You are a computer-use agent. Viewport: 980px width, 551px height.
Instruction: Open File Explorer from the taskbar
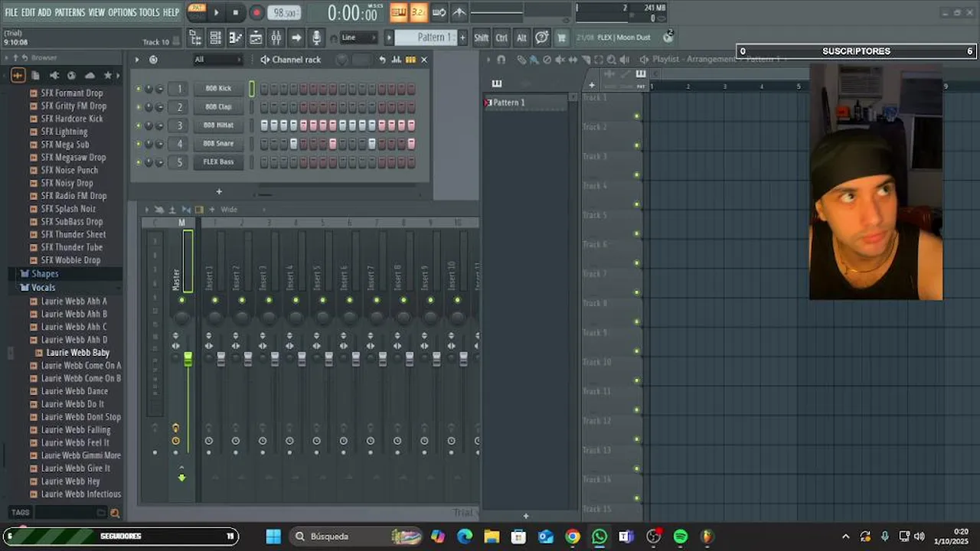[x=492, y=536]
